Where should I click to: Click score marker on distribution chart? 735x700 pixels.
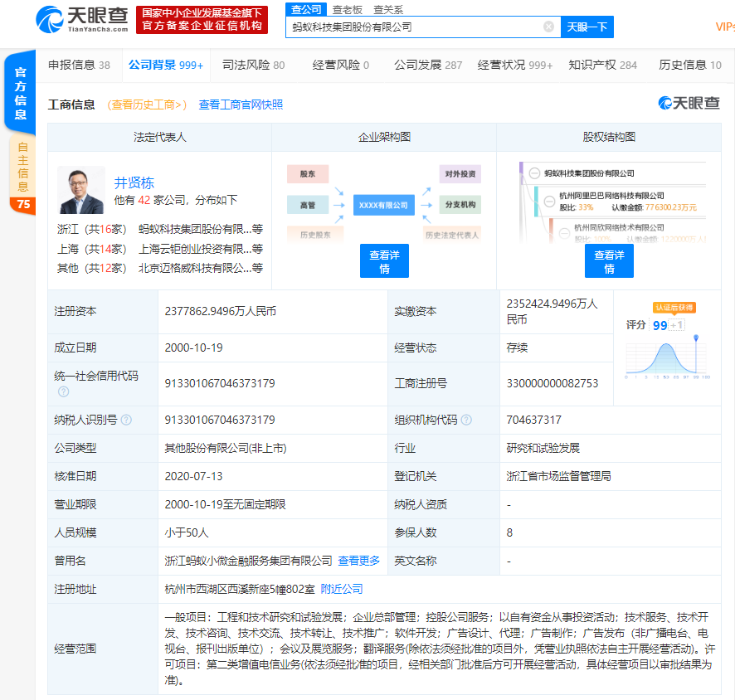coord(696,338)
